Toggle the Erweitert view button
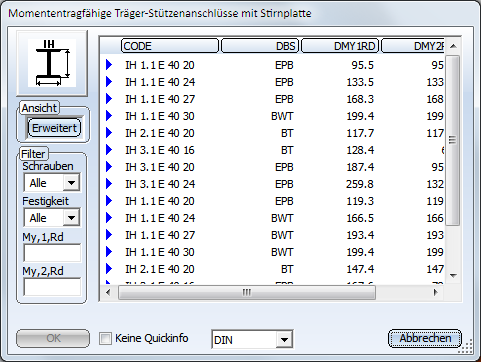 click(x=54, y=128)
